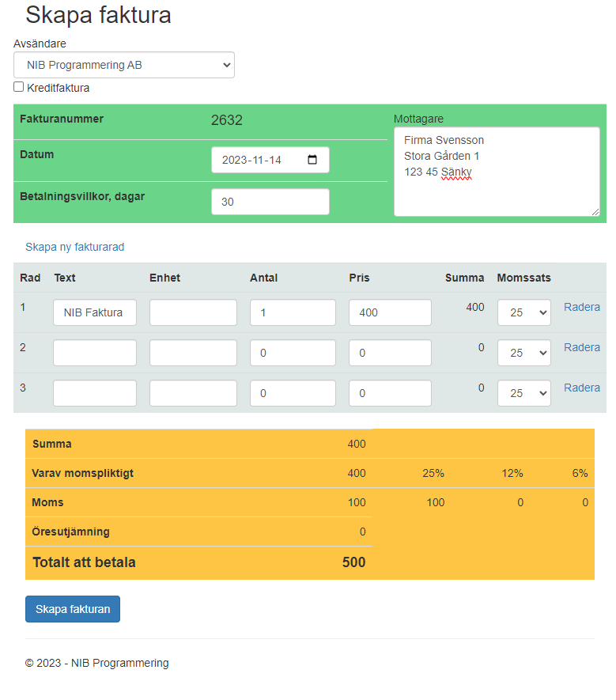Delete row 1 with Radera link
The width and height of the screenshot is (616, 700).
coord(581,307)
